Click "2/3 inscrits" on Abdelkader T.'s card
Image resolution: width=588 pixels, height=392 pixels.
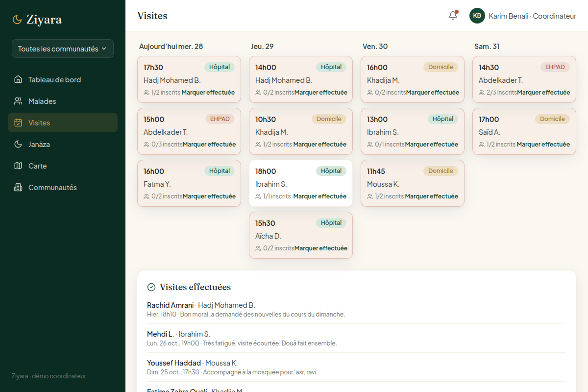[x=502, y=93]
